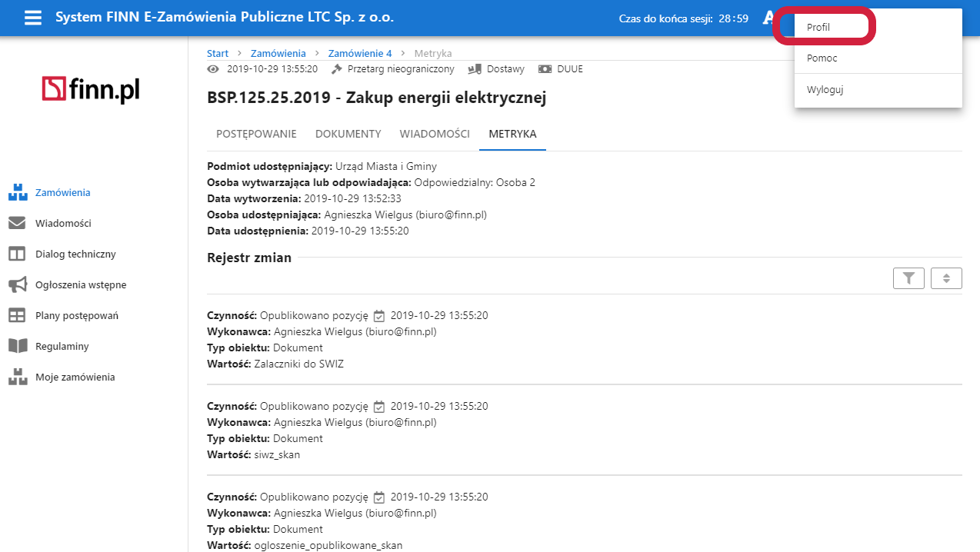Go to Zamówienia in breadcrumb
The width and height of the screenshot is (980, 552).
(278, 53)
